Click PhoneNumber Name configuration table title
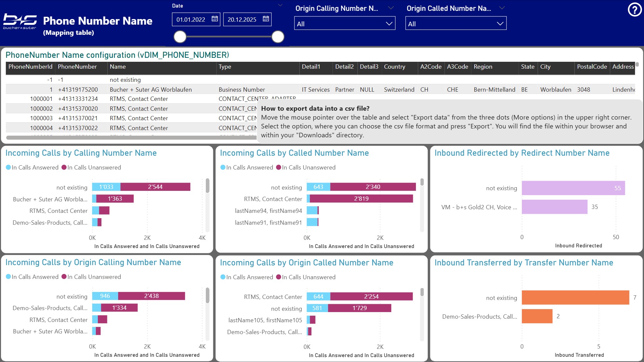The height and width of the screenshot is (362, 644). pos(117,55)
